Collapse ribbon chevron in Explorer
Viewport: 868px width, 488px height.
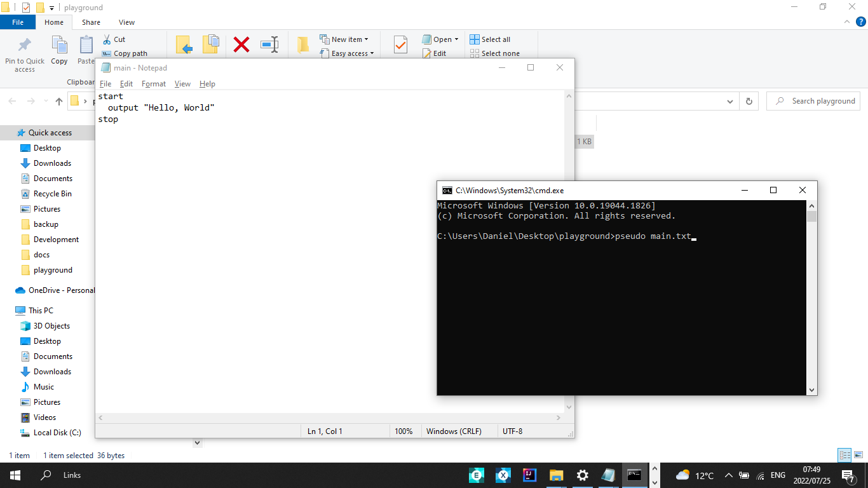click(846, 22)
